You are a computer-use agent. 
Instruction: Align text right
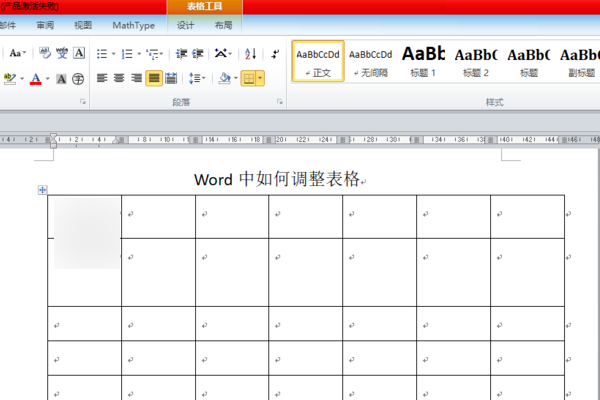click(x=136, y=78)
